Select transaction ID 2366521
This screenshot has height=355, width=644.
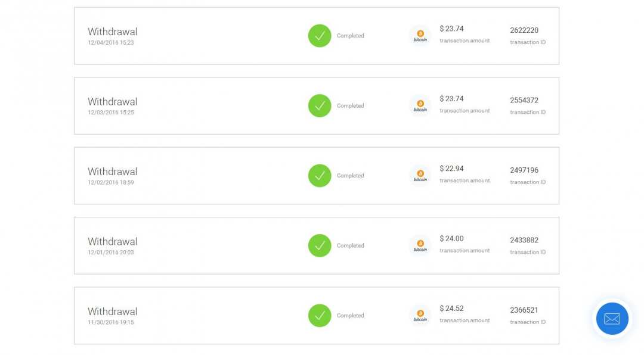(524, 310)
